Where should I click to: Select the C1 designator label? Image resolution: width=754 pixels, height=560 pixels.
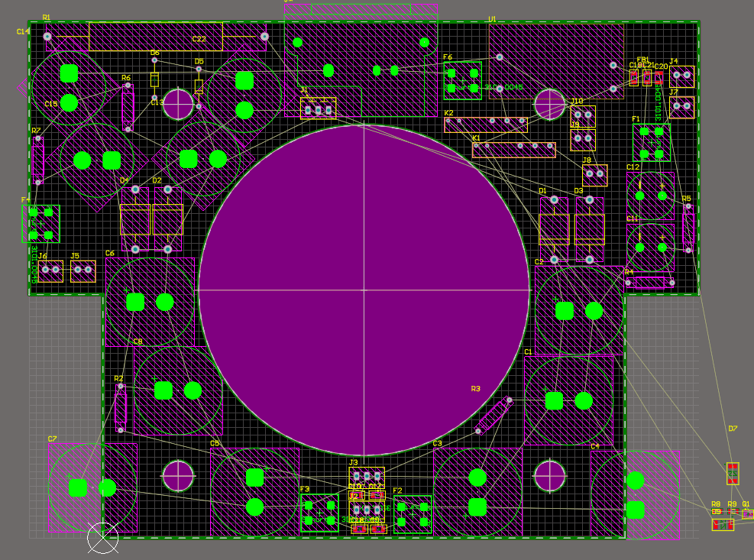(528, 352)
